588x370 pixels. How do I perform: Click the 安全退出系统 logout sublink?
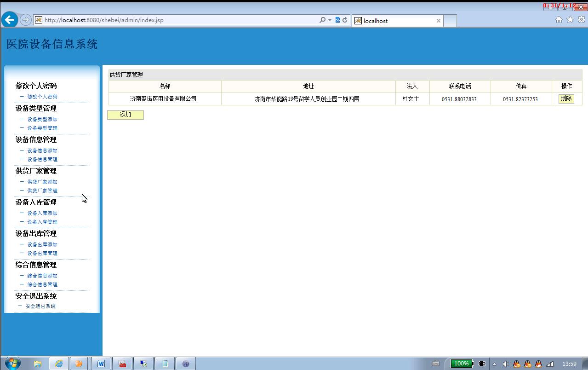click(x=40, y=306)
